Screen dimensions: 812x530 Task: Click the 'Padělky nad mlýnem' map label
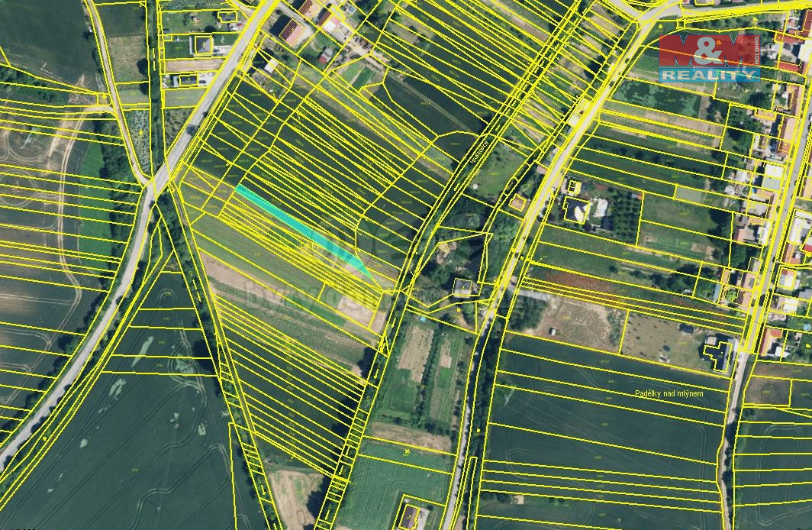669,393
